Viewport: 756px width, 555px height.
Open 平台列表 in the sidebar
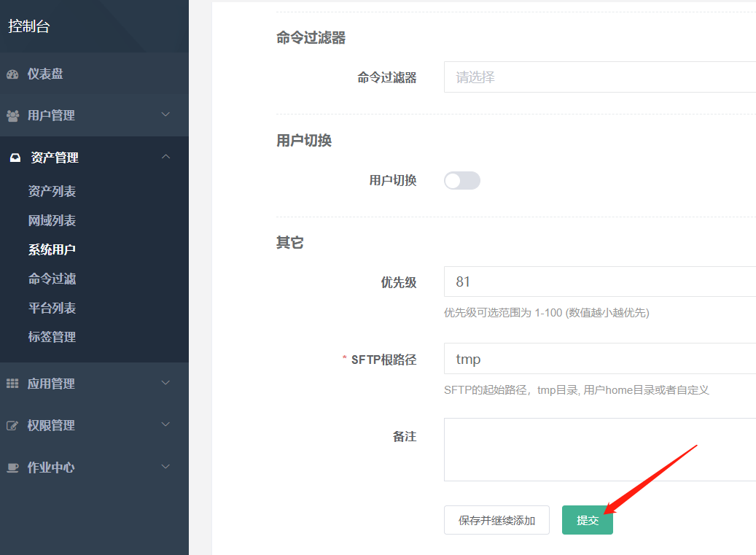[x=52, y=308]
